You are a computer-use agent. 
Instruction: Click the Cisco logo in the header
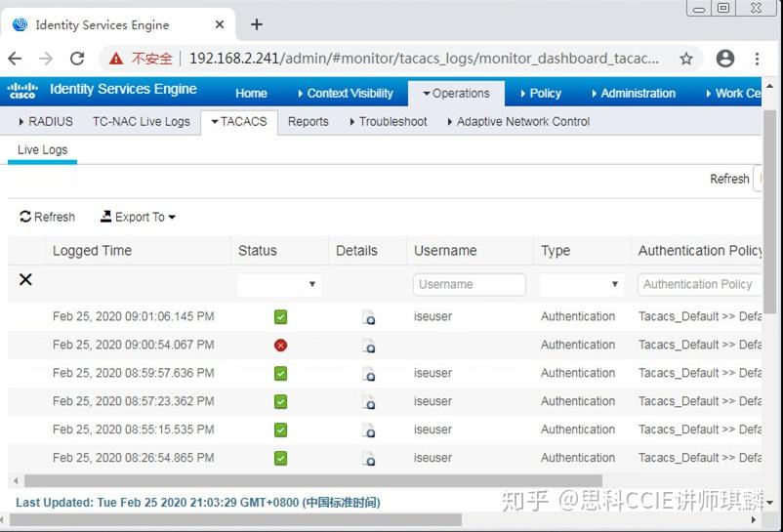pyautogui.click(x=22, y=91)
